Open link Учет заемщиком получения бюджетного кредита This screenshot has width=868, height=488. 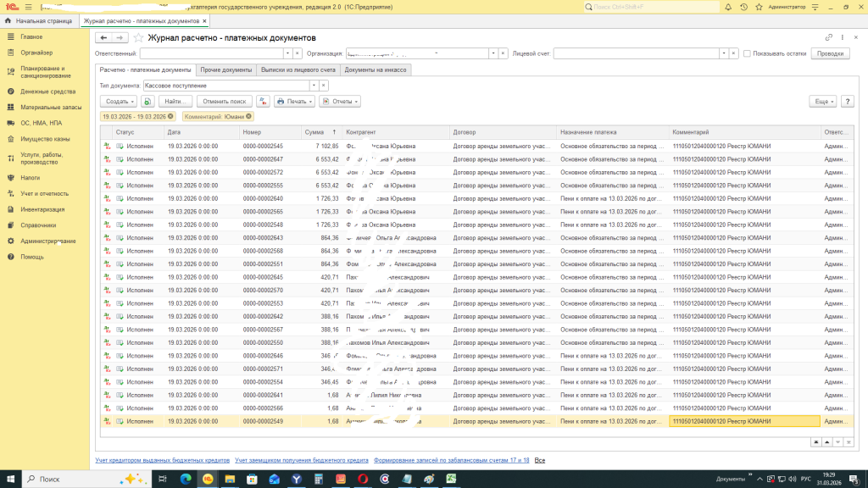302,460
